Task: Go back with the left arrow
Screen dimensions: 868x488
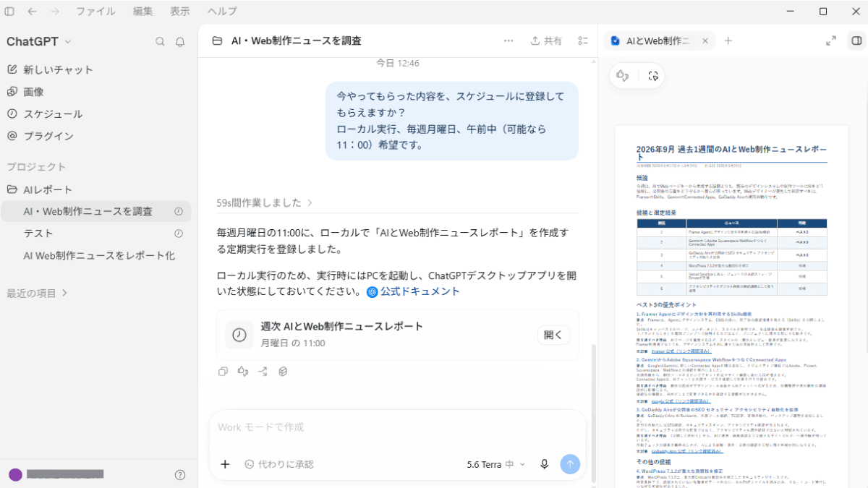Action: click(33, 12)
